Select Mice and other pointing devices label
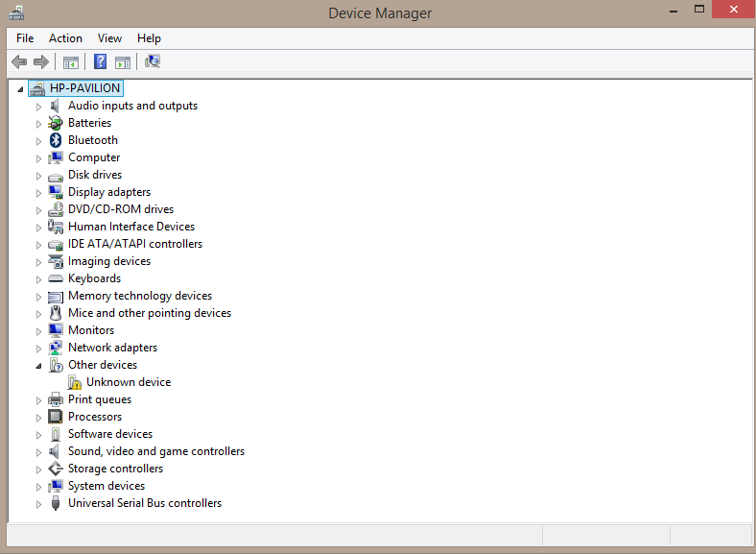 coord(150,313)
